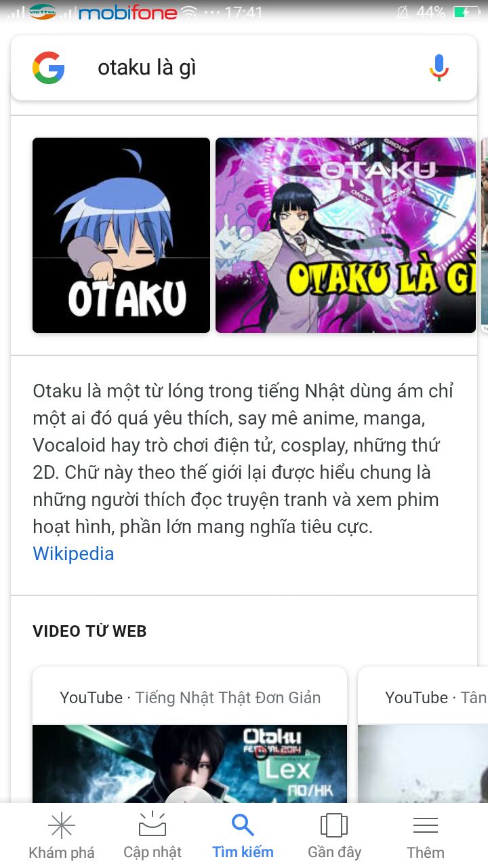Screen dimensions: 488x868
Task: Open the purple "OTAKU LÀ GÌ" image
Action: click(x=346, y=235)
